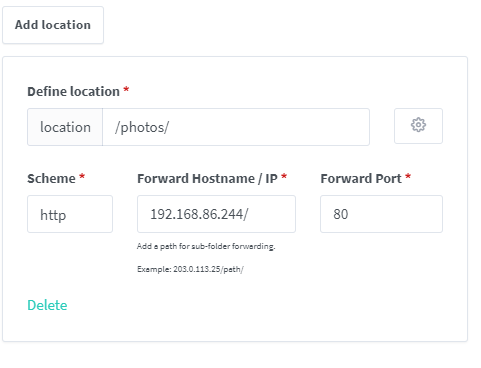Focus the /photos/ location path field
This screenshot has width=481, height=368.
236,127
